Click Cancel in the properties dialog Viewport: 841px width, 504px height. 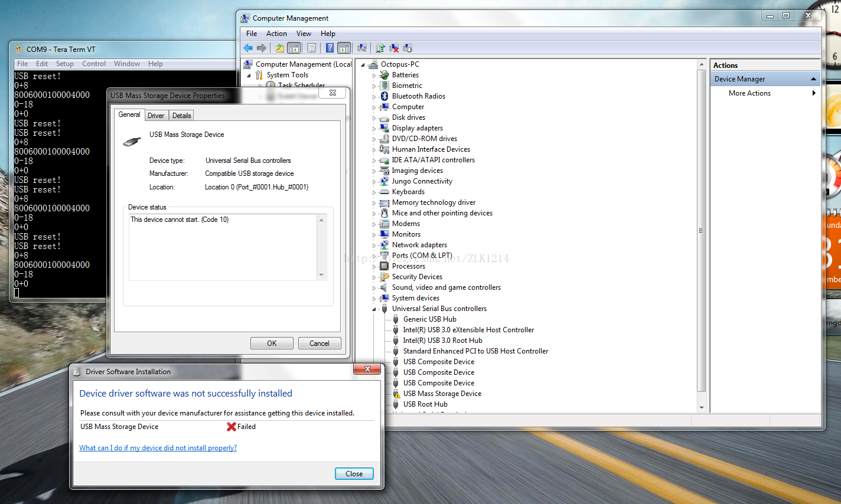[320, 343]
